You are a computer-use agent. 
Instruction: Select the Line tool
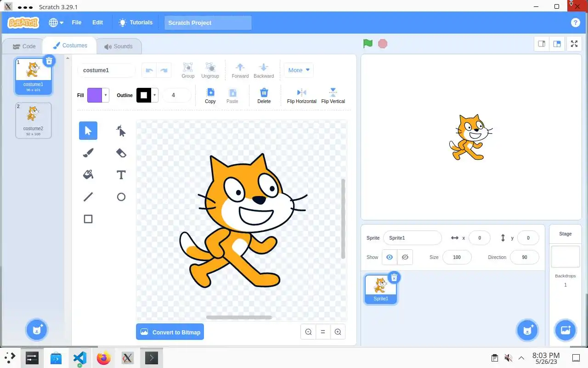[88, 197]
